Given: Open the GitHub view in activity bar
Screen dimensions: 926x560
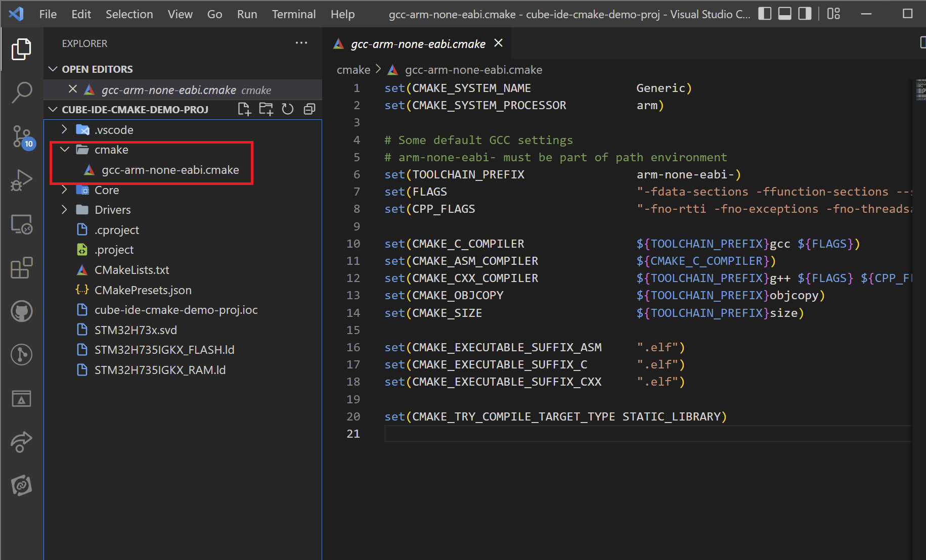Looking at the screenshot, I should (x=21, y=311).
